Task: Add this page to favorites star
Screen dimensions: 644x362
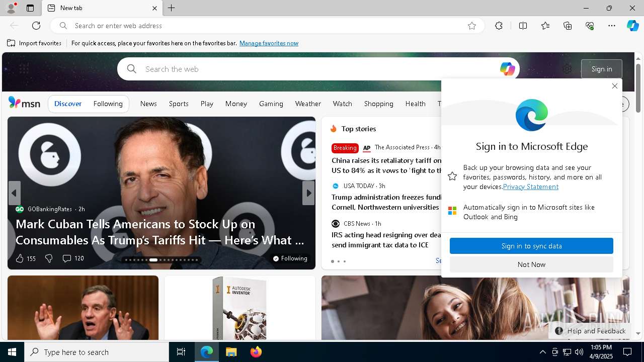Action: point(471,26)
